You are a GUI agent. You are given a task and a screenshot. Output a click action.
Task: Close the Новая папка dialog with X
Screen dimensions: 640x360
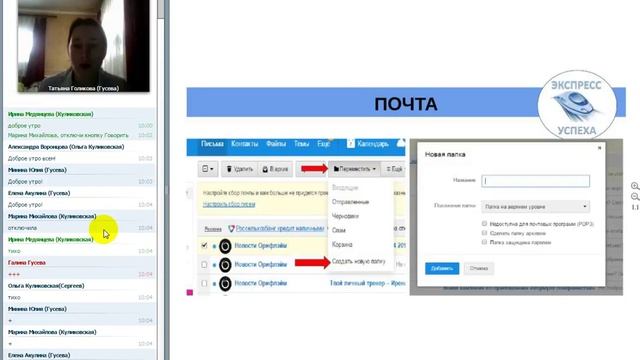[x=599, y=148]
